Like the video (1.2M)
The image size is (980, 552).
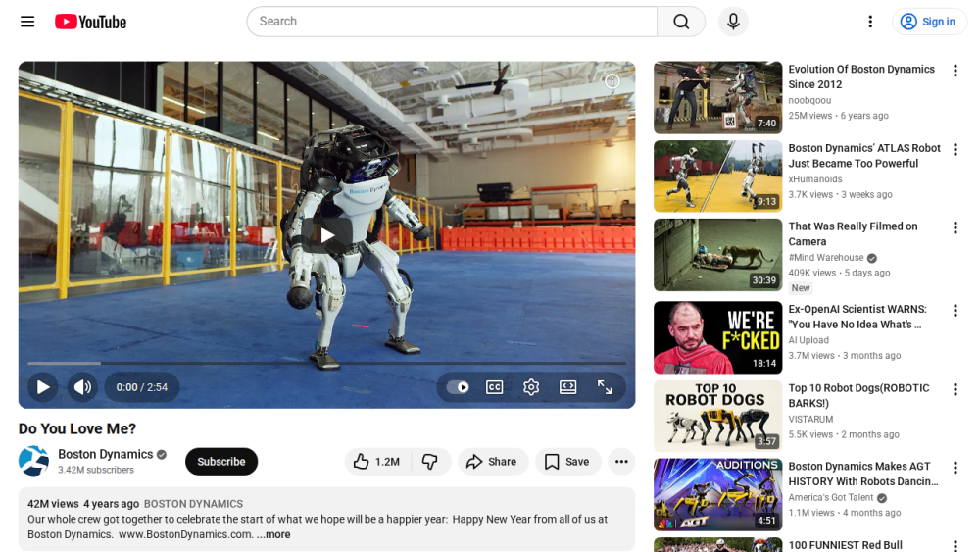(x=377, y=462)
